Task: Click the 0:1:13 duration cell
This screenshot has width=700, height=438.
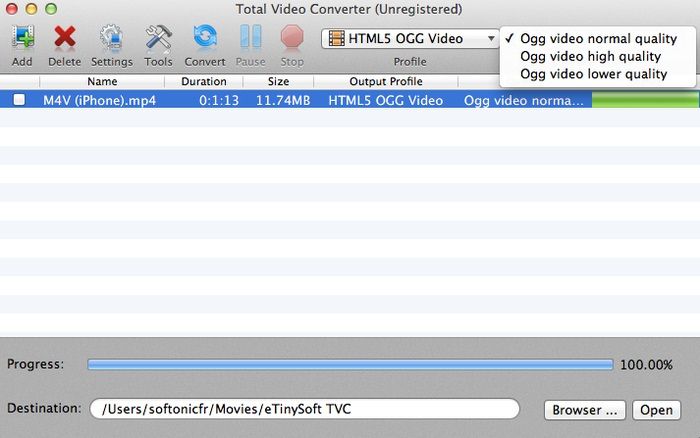Action: coord(219,100)
